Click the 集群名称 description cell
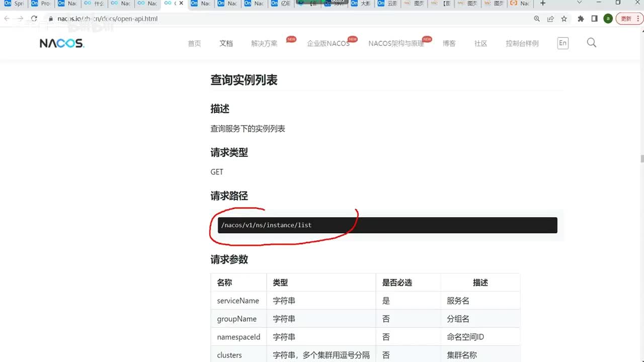This screenshot has height=362, width=644. pyautogui.click(x=480, y=355)
